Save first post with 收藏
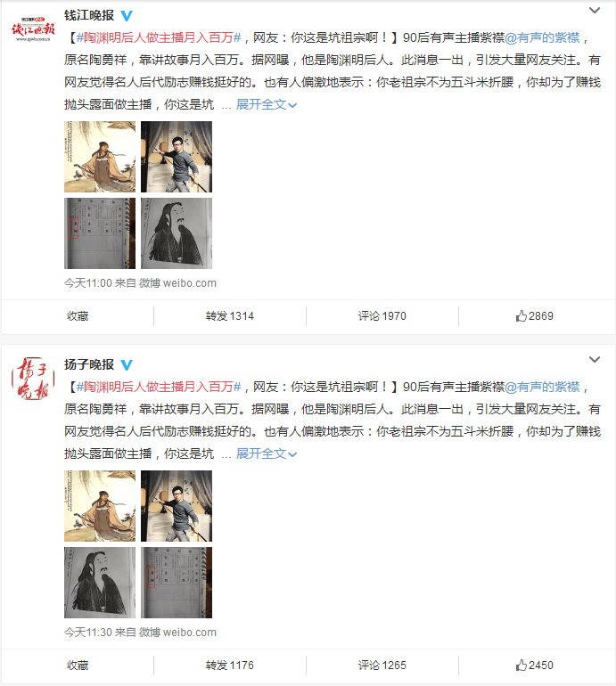Screen dimensions: 616x686 click(78, 316)
